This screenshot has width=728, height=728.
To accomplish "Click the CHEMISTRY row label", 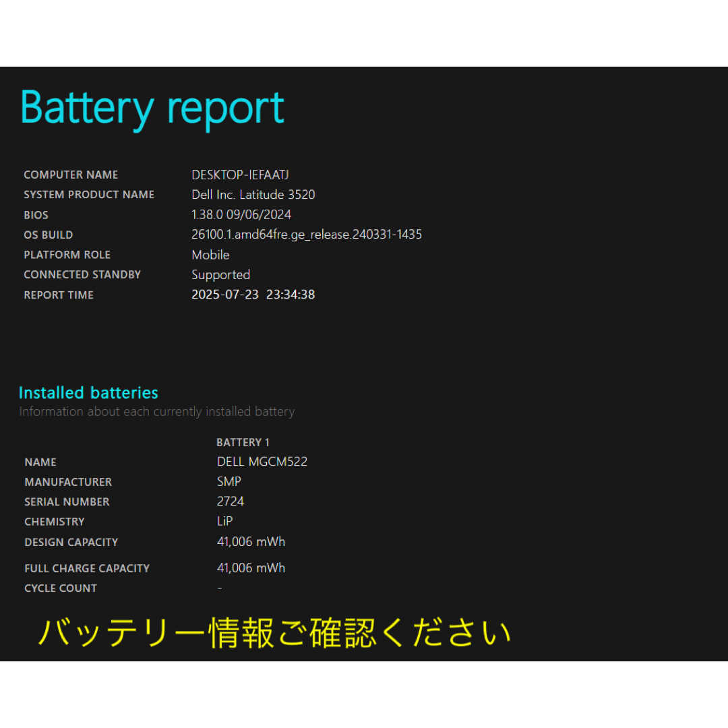I will 55,522.
